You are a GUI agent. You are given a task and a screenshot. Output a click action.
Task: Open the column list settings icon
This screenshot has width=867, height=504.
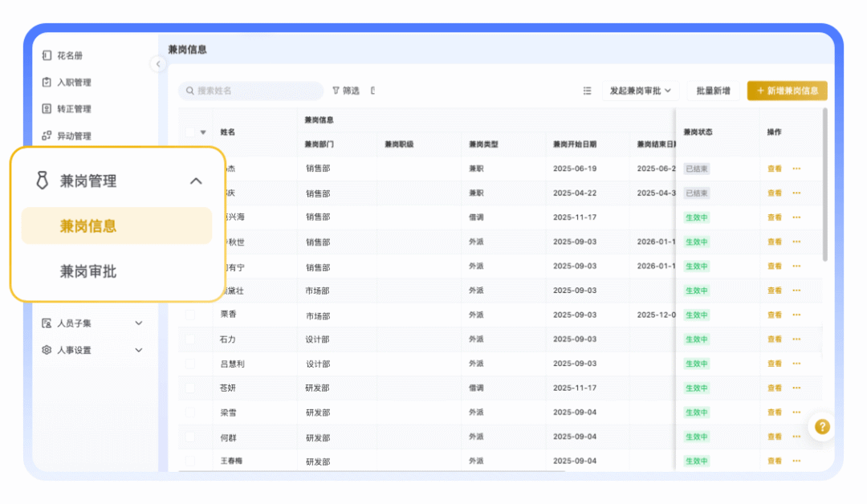pos(587,91)
